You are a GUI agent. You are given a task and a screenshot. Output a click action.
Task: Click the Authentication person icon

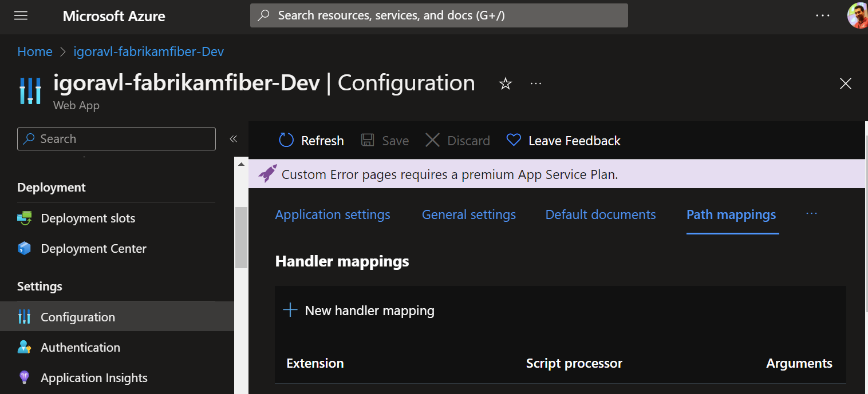[24, 347]
